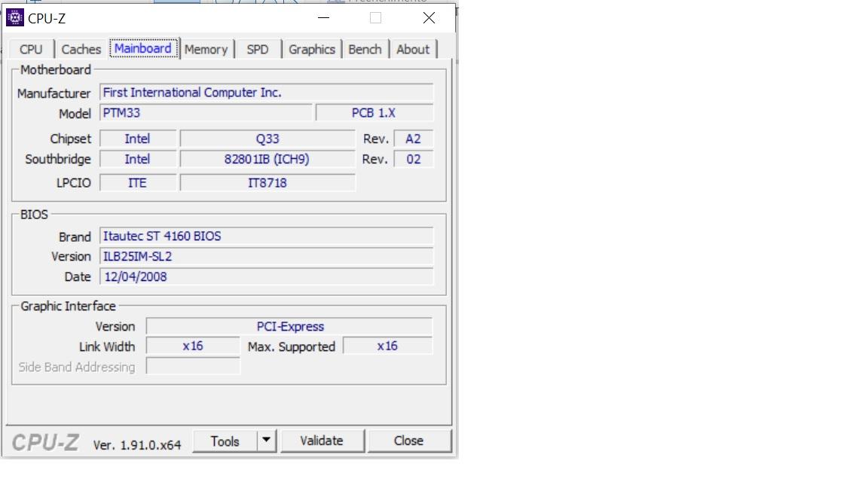Click the PCI-Express version field
Screen dimensions: 868x488
coord(289,326)
